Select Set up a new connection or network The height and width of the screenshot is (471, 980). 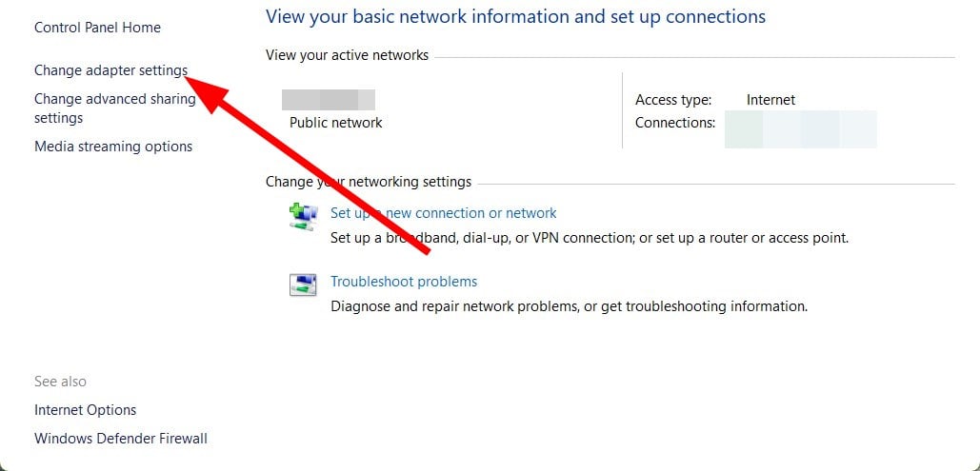(443, 213)
